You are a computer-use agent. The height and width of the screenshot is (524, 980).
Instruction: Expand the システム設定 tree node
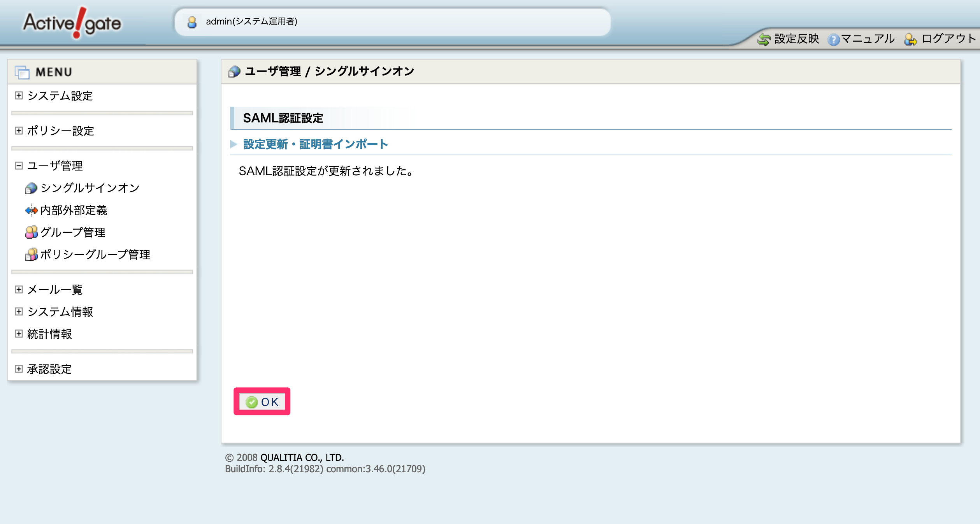coord(19,95)
